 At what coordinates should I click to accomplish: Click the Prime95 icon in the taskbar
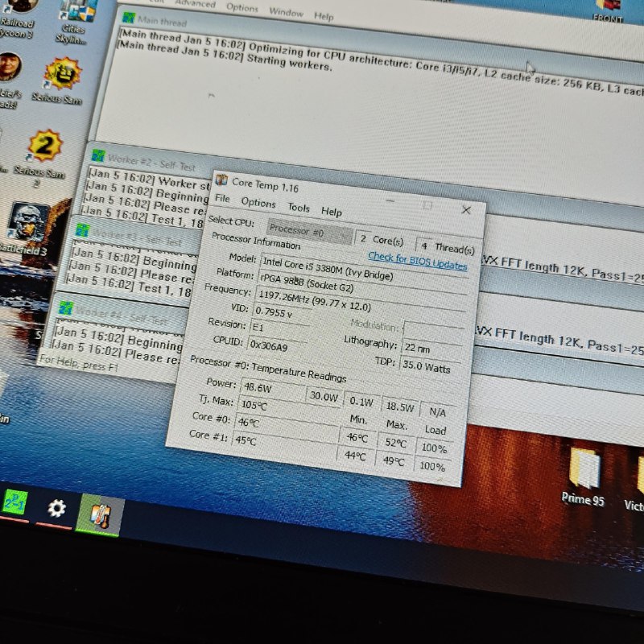pos(14,502)
